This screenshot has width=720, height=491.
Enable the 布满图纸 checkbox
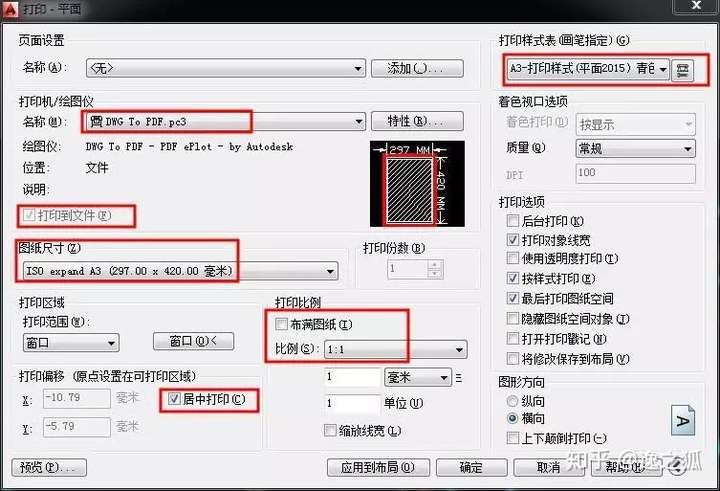tap(281, 324)
